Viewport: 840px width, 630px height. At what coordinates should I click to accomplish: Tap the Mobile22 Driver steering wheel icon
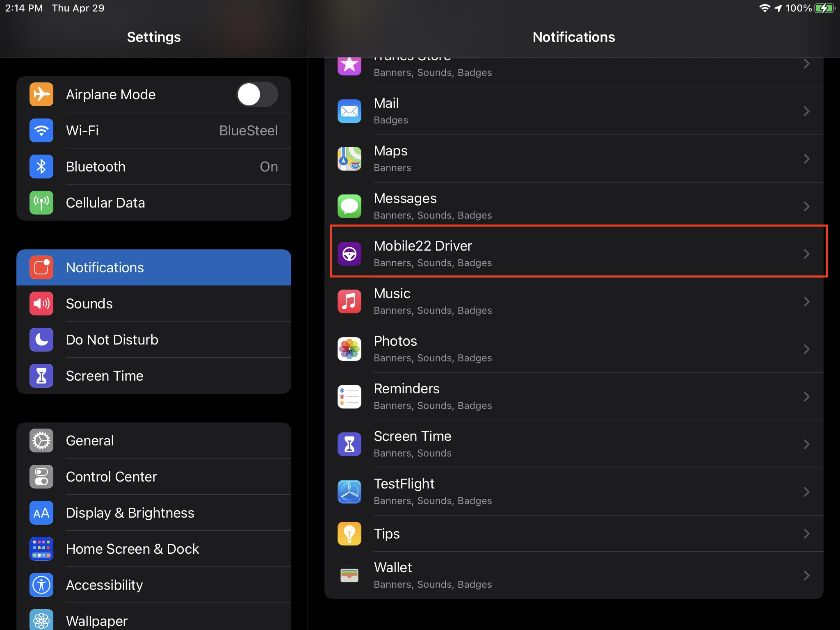349,254
